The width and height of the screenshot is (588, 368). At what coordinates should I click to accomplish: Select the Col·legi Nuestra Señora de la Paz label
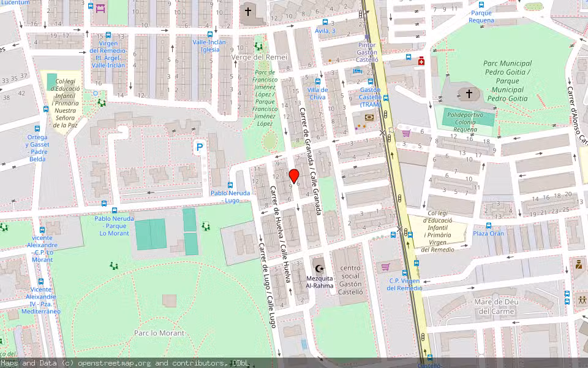pyautogui.click(x=66, y=103)
